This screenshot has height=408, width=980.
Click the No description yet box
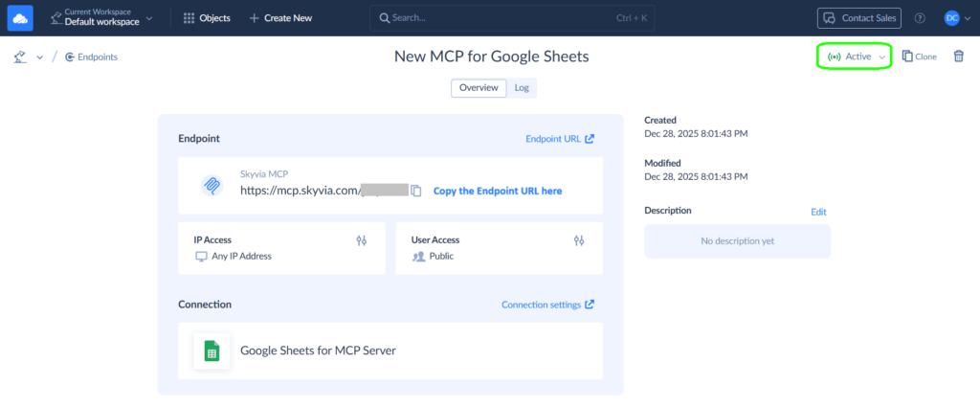(x=738, y=241)
